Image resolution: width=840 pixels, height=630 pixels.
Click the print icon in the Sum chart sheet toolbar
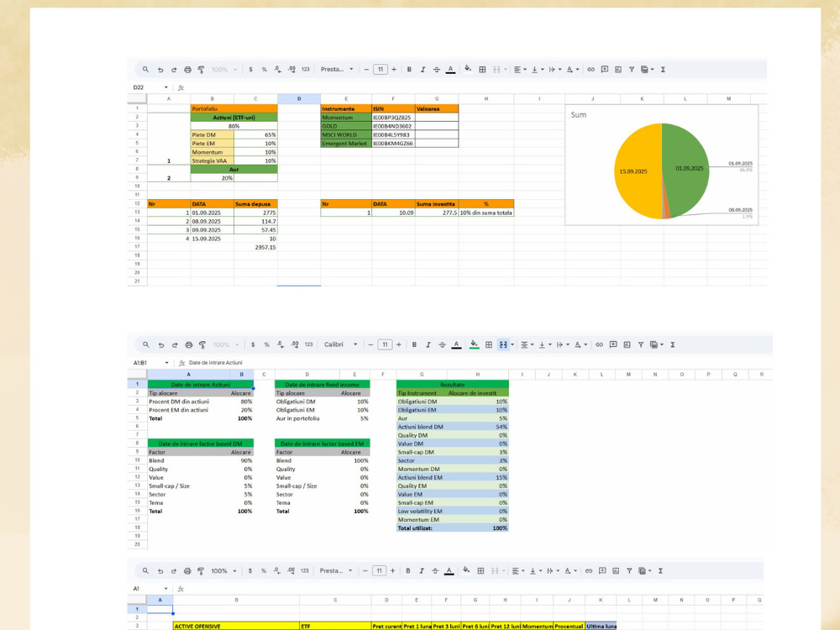point(187,70)
